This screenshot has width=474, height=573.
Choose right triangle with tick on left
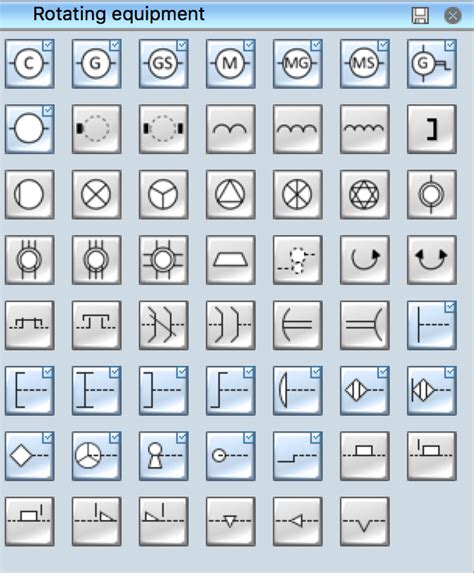[97, 521]
